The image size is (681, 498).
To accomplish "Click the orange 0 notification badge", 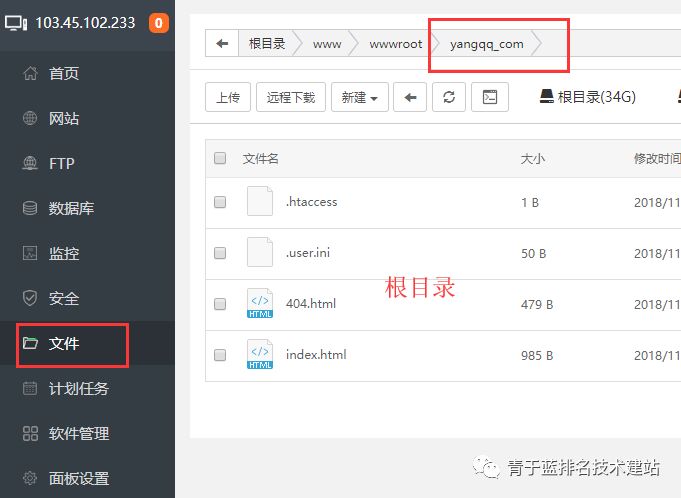I will [159, 23].
